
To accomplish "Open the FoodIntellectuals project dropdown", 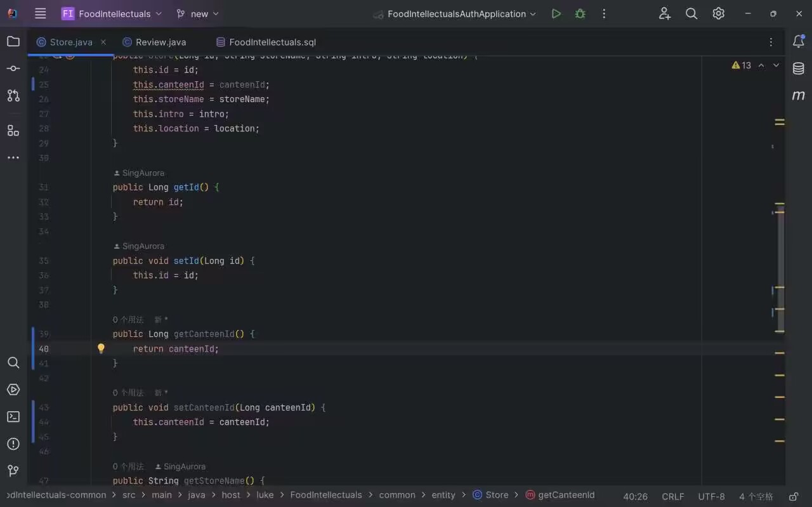I will (112, 13).
